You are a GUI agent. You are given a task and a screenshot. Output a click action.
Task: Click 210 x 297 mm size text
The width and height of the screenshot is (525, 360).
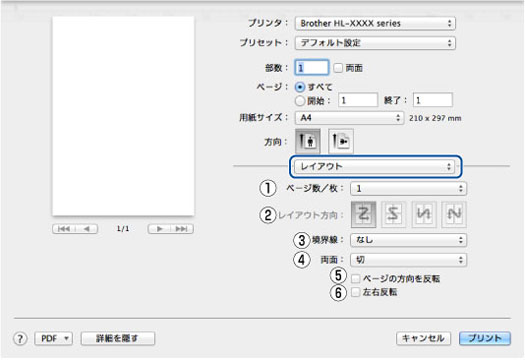coord(435,118)
